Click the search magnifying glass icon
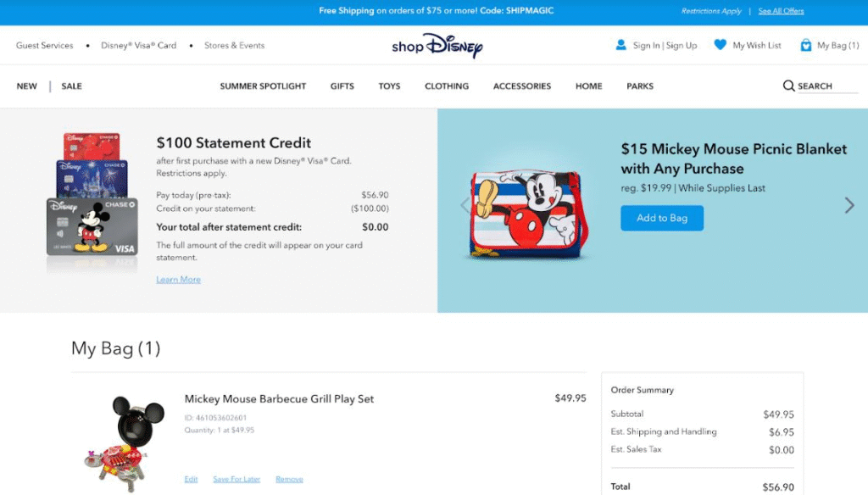The width and height of the screenshot is (868, 495). point(788,86)
